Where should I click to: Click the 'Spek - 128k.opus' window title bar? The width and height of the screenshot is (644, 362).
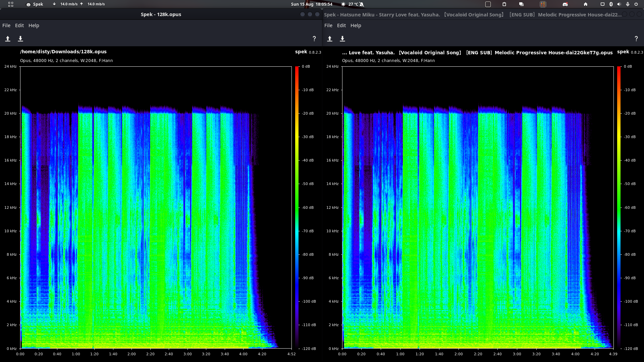(161, 14)
